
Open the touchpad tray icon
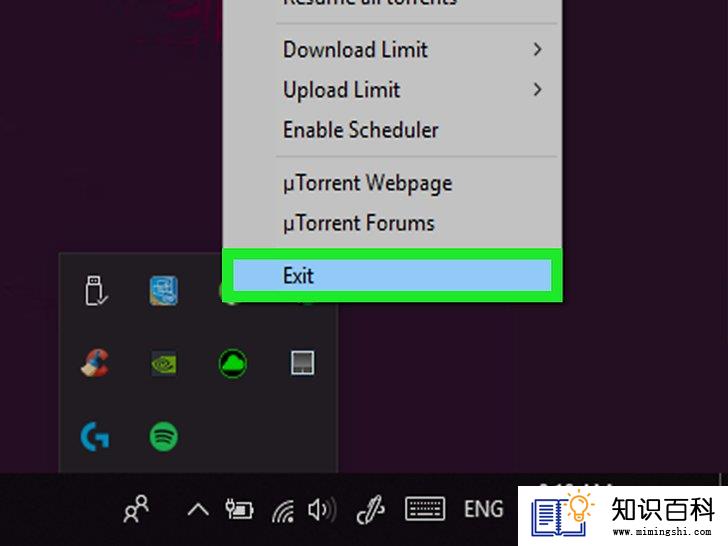pos(302,363)
